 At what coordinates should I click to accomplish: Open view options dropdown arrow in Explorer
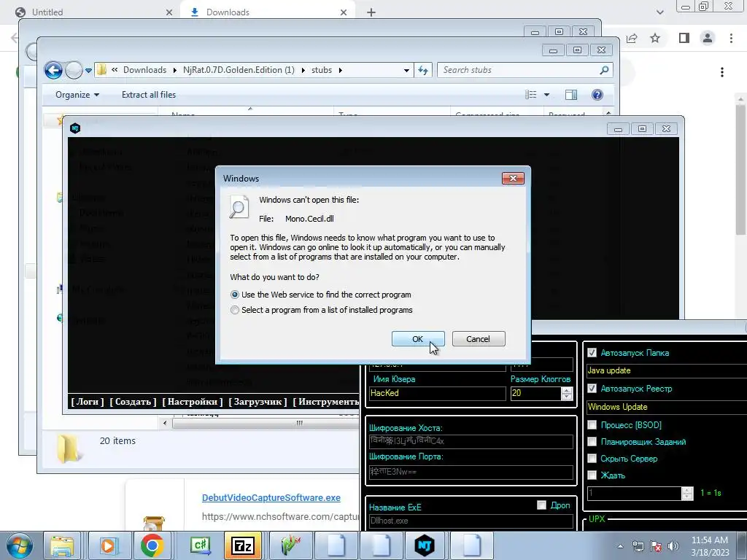click(547, 95)
